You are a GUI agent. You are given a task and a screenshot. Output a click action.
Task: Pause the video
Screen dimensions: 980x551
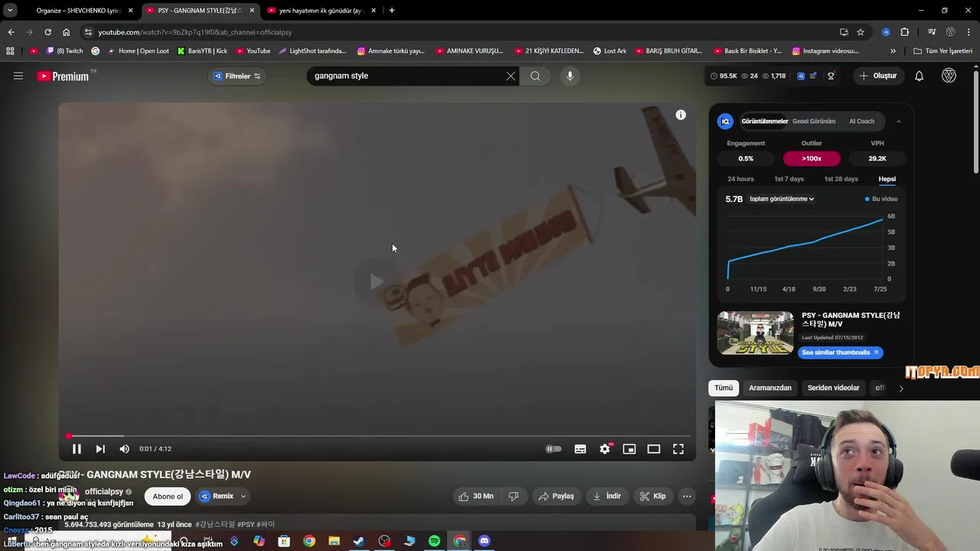(x=77, y=449)
